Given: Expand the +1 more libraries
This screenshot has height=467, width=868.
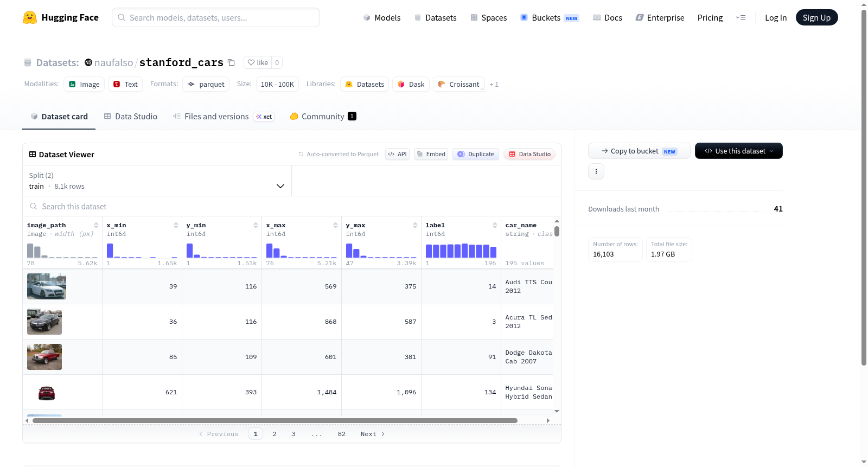Looking at the screenshot, I should tap(494, 84).
